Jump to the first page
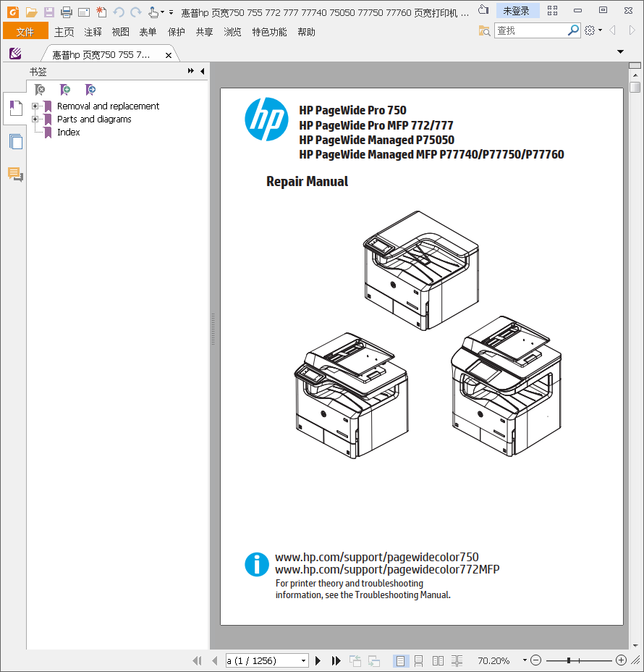Viewport: 644px width, 672px height. click(x=198, y=661)
